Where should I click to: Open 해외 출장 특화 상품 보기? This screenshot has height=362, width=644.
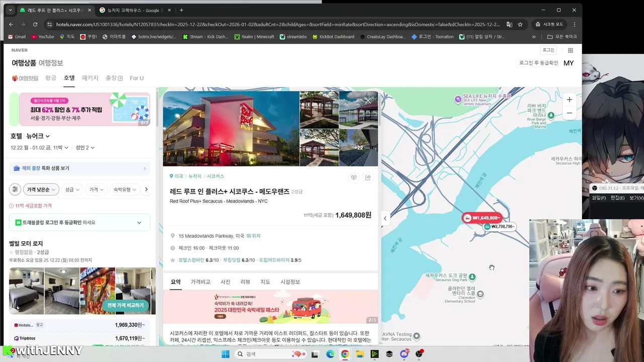click(79, 168)
